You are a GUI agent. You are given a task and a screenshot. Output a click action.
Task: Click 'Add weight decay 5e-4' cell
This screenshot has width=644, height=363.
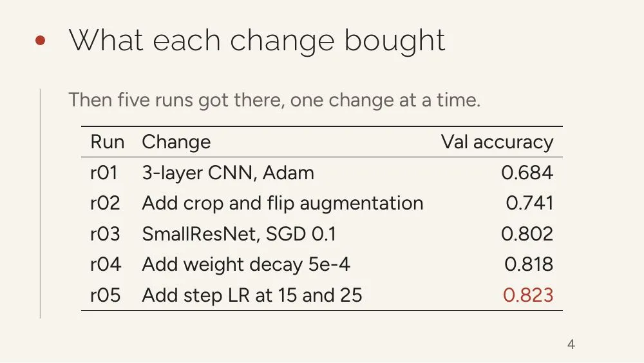246,264
